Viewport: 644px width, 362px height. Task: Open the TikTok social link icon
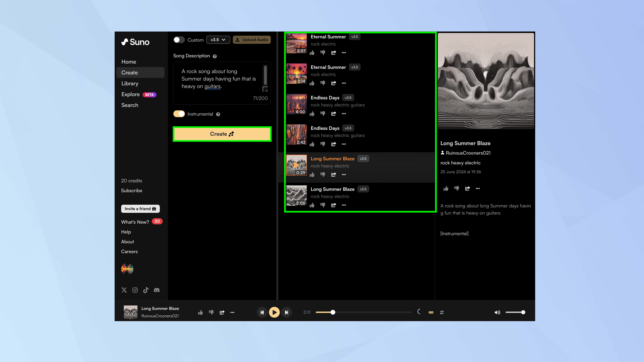coord(146,290)
